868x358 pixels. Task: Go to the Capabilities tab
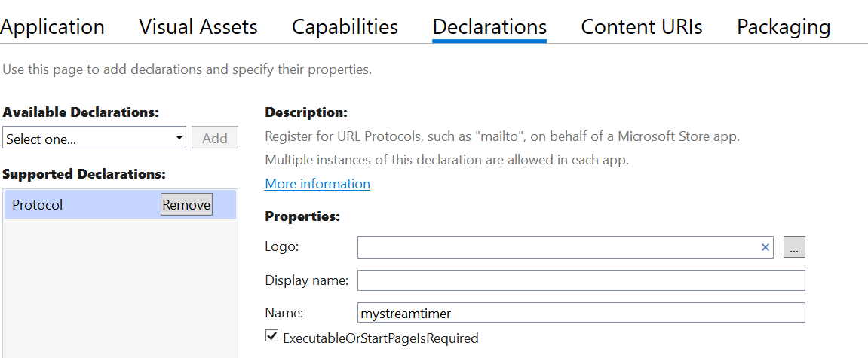point(345,26)
